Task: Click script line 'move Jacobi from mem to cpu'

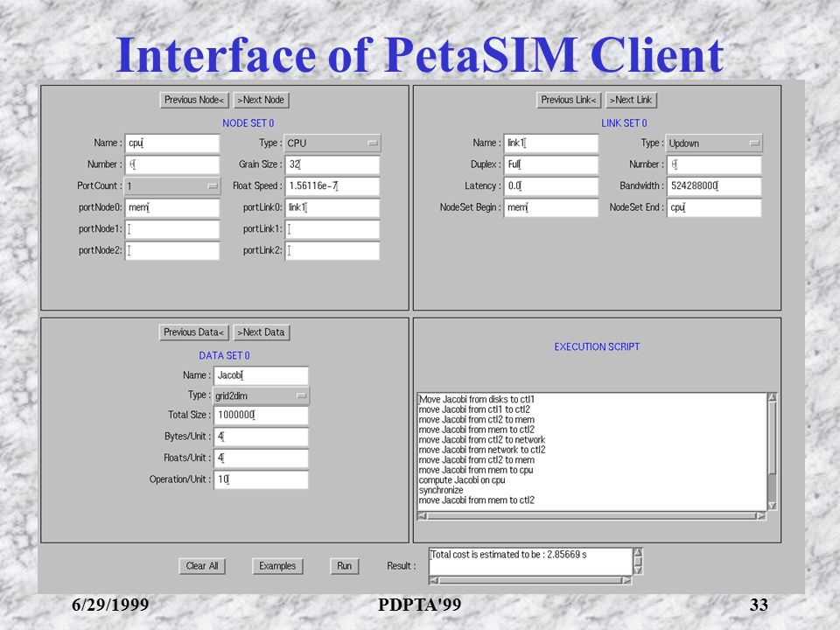Action: (476, 471)
